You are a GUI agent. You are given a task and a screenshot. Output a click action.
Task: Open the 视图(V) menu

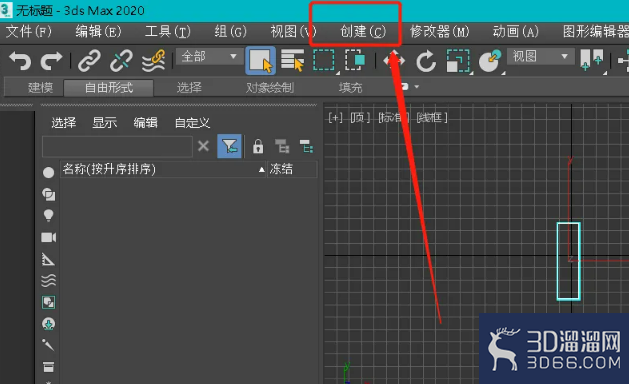[x=293, y=32]
